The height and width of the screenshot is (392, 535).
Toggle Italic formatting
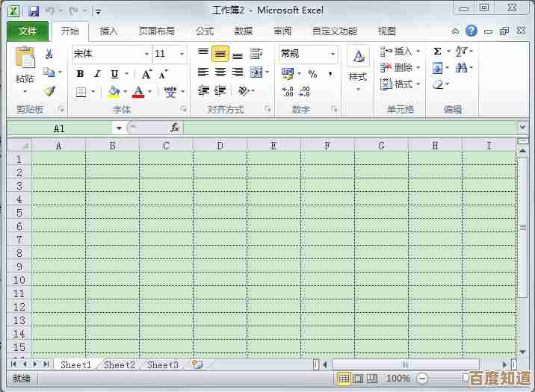[x=97, y=74]
